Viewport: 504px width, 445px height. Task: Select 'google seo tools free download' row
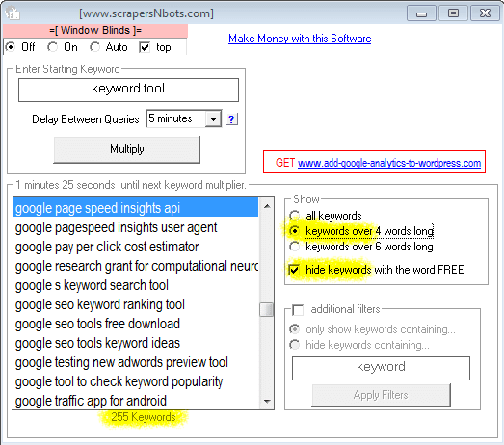point(136,324)
